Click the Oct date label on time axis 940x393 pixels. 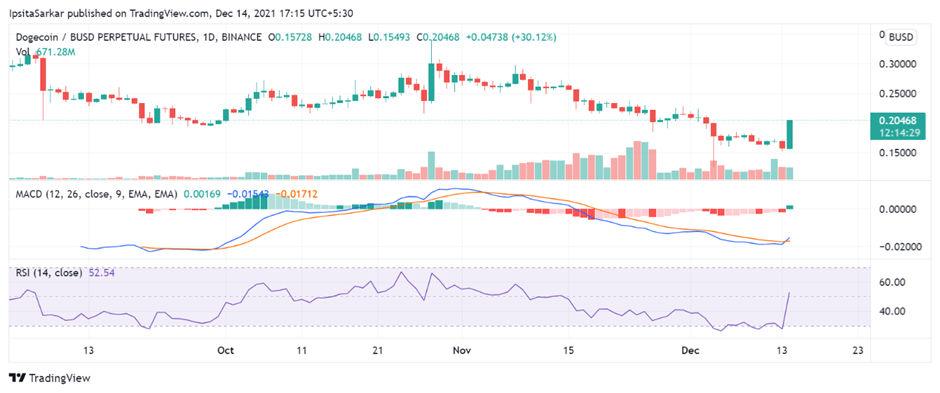(x=225, y=350)
